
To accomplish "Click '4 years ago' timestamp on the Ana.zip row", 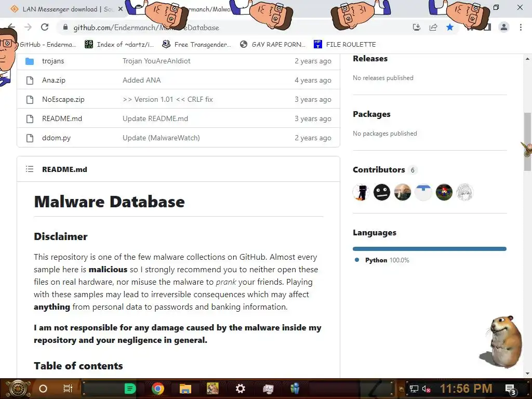I will 313,81.
